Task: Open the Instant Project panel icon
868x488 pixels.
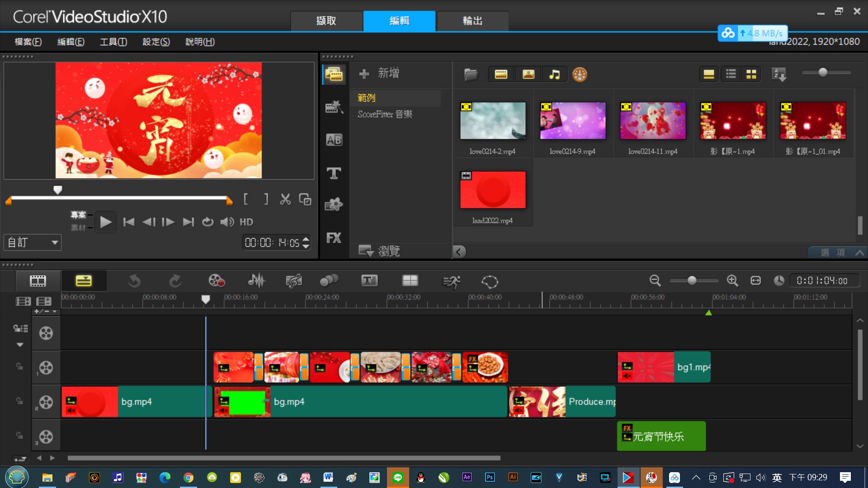Action: (x=334, y=107)
